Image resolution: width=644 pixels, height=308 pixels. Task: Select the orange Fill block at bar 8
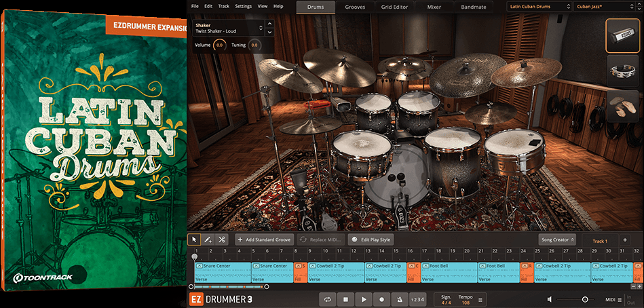pos(300,273)
